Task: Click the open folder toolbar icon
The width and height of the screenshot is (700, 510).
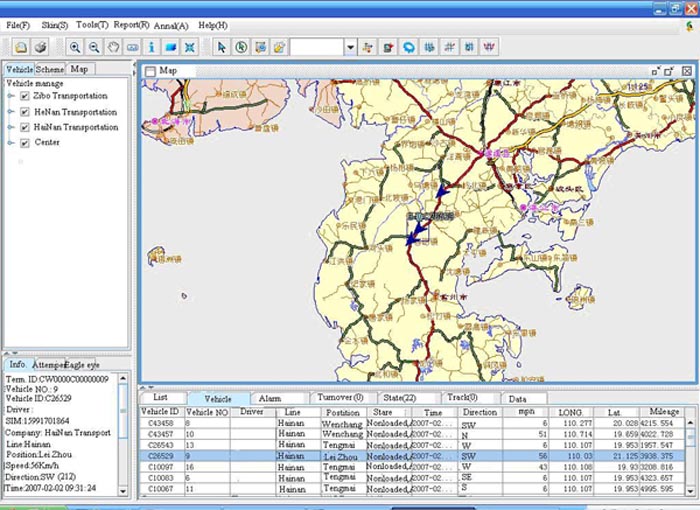Action: pos(23,47)
